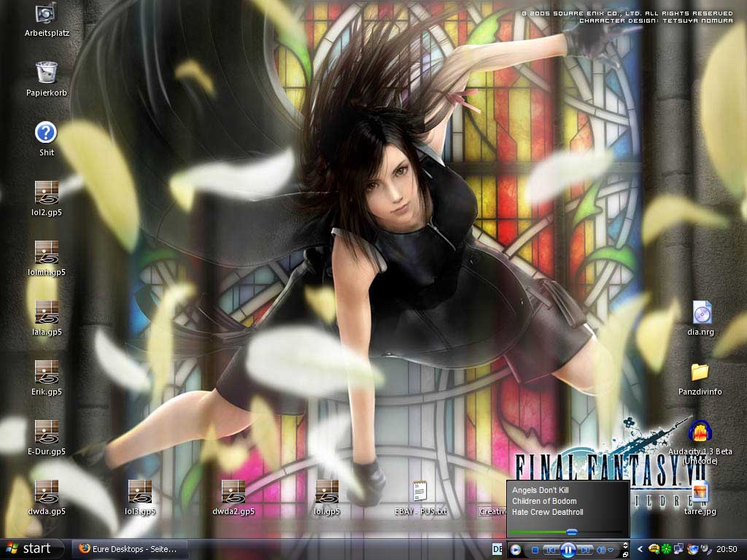Expand hidden system tray icons
Viewport: 747px width, 560px height.
pyautogui.click(x=640, y=549)
